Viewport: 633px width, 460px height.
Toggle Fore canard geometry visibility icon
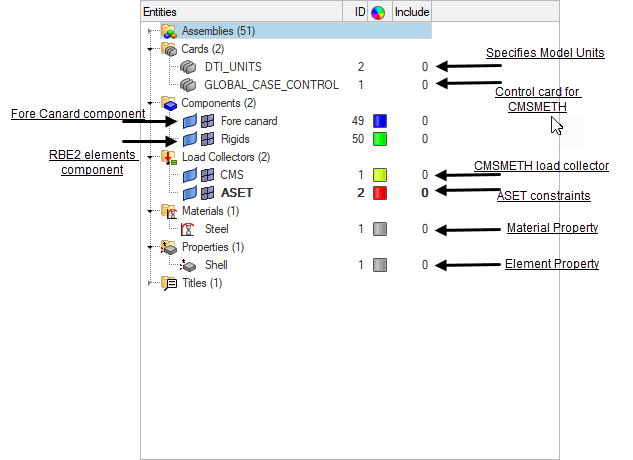pyautogui.click(x=189, y=121)
